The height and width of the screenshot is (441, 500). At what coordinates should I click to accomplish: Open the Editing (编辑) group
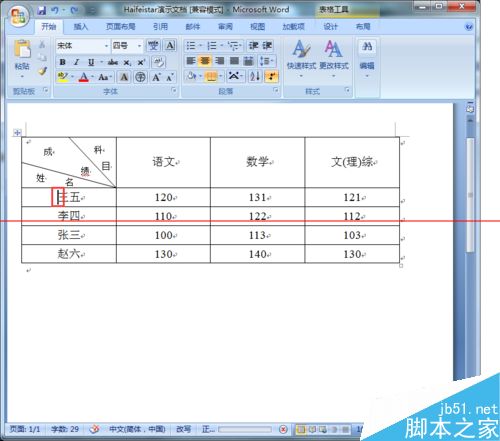(367, 58)
